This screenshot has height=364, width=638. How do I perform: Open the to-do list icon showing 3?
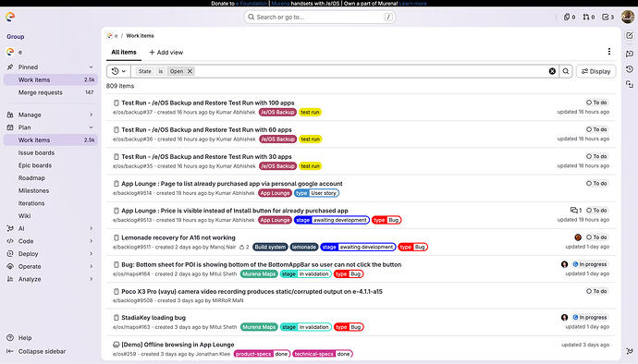pyautogui.click(x=607, y=17)
